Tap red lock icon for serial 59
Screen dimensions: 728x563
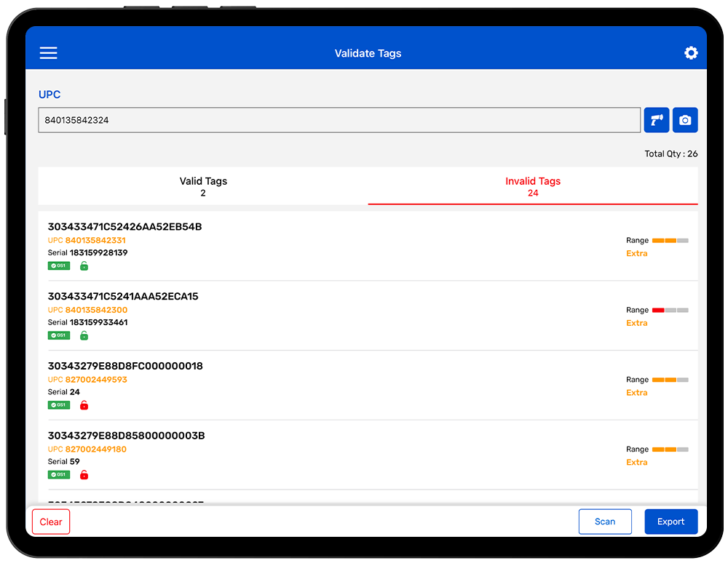point(84,475)
